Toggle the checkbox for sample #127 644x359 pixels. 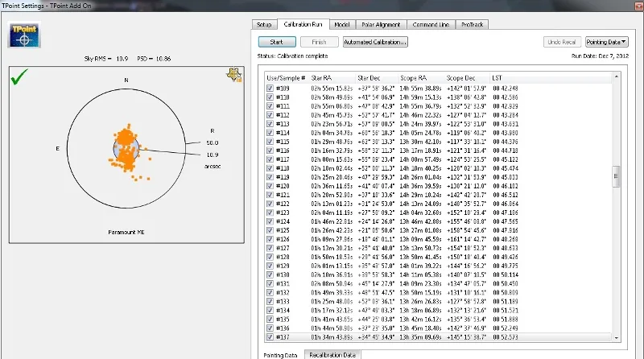(270, 248)
